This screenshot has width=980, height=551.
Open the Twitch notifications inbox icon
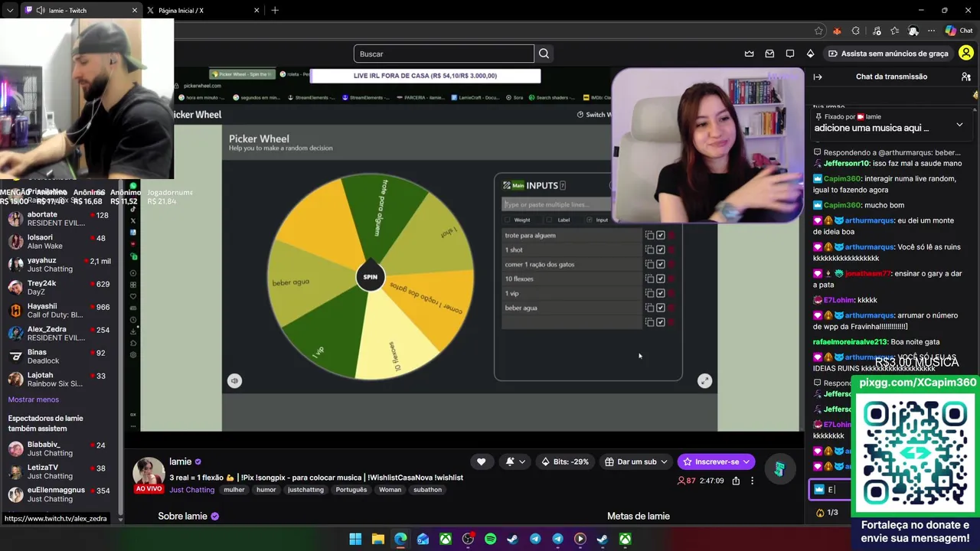point(769,54)
